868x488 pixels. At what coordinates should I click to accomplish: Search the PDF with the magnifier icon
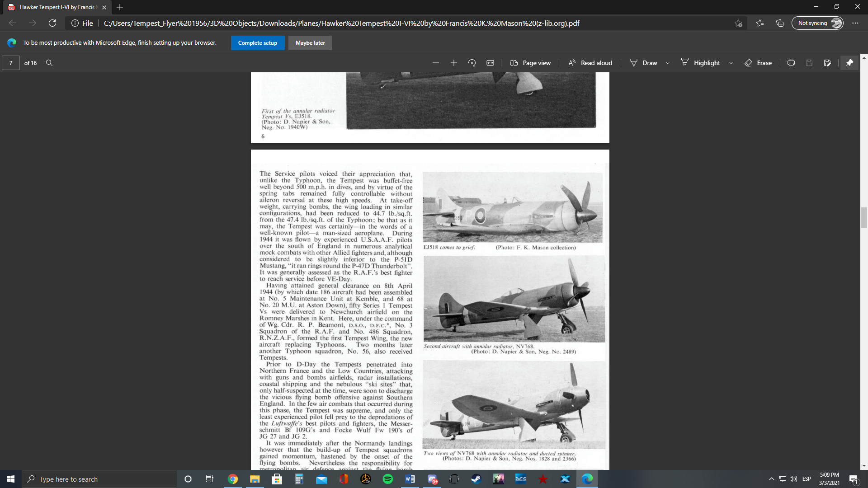[x=49, y=63]
